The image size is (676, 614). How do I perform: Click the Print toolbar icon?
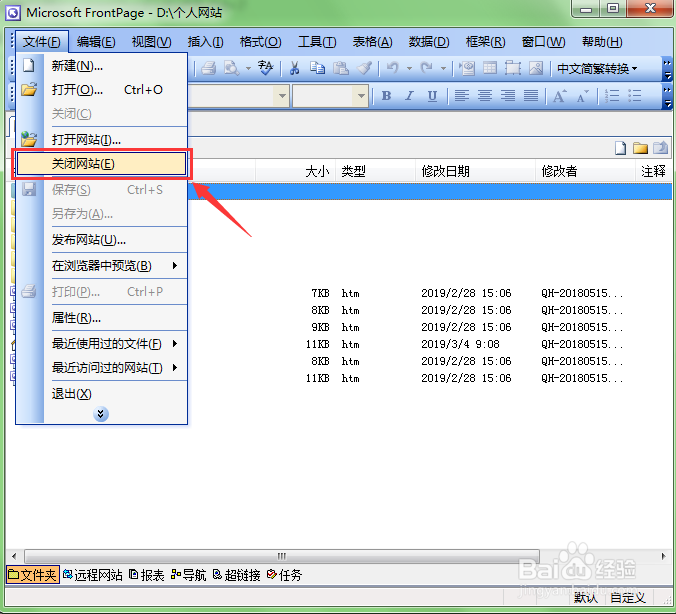click(x=208, y=68)
